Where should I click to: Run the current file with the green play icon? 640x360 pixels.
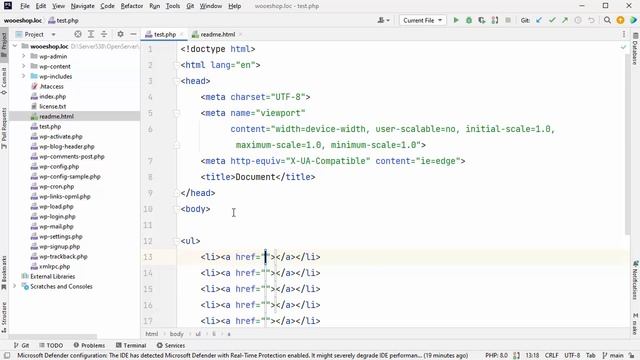click(456, 20)
